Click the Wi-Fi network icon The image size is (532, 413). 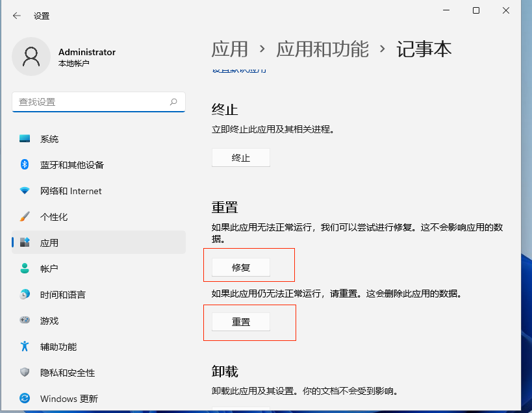pos(25,190)
